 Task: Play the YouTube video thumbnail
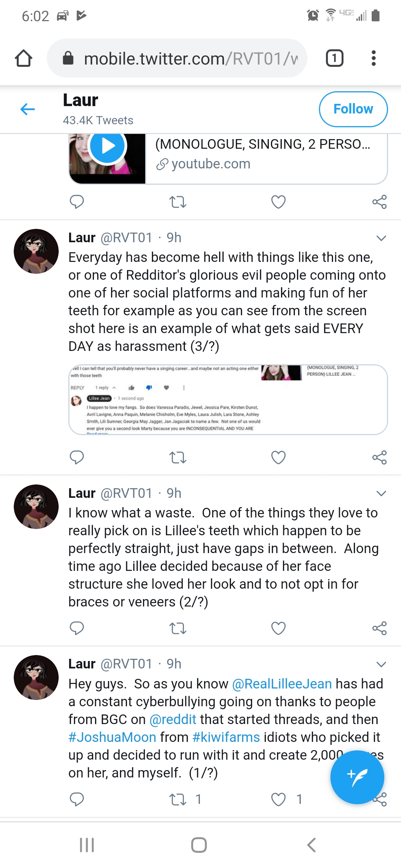[x=107, y=146]
